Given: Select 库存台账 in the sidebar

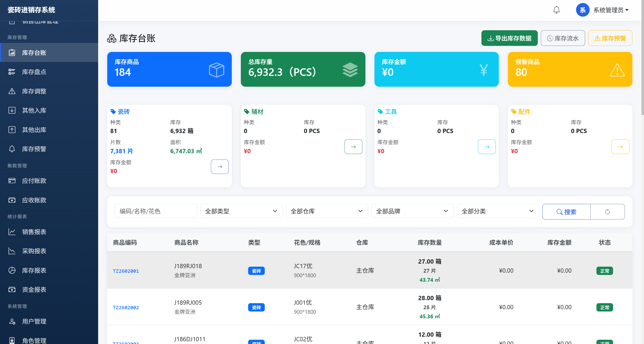Looking at the screenshot, I should (49, 53).
